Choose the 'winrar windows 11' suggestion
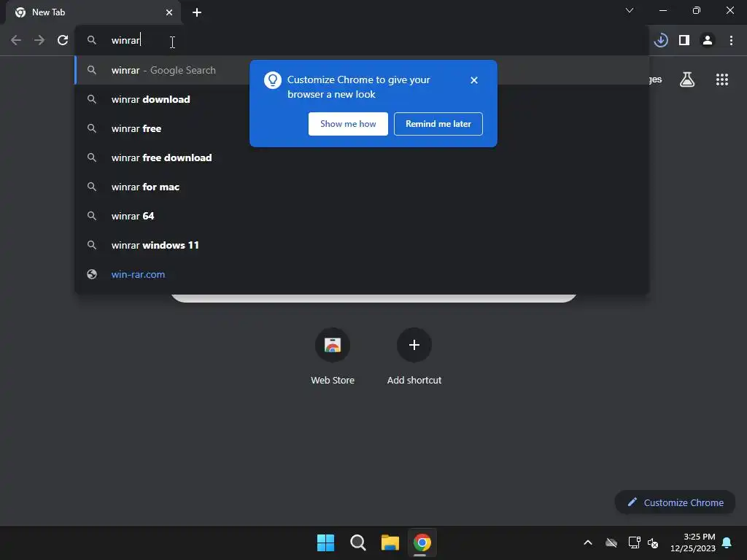The image size is (747, 560). click(x=362, y=245)
